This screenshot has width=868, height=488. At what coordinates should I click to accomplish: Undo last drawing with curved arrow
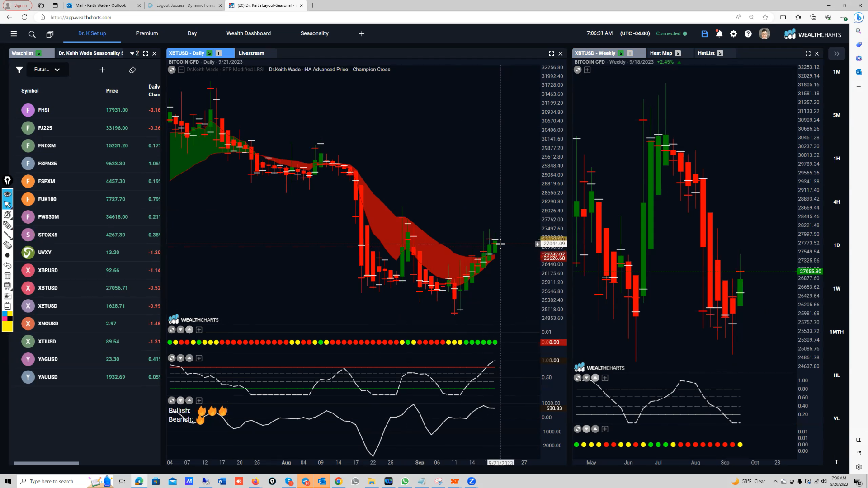coord(7,266)
